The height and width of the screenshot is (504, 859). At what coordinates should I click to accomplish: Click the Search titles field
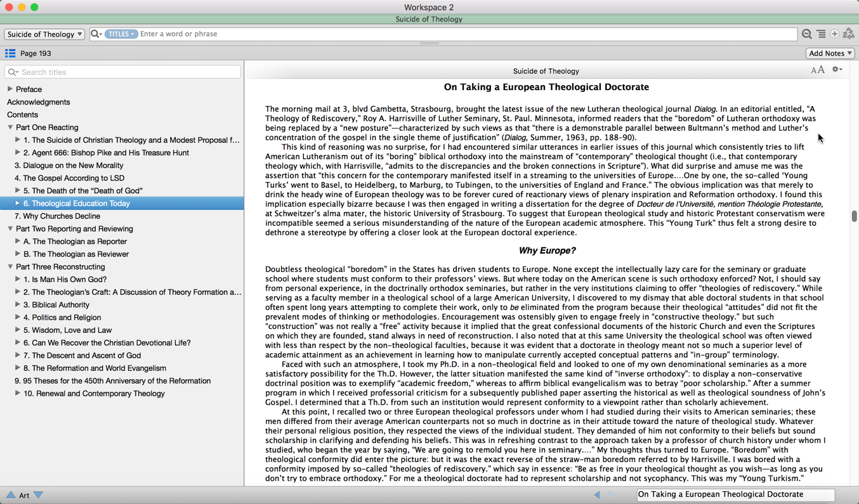pos(122,72)
